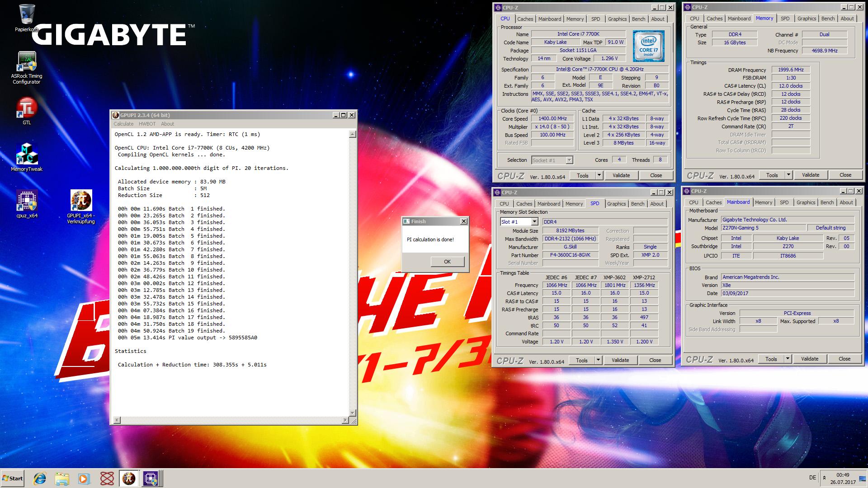
Task: Select CPU tab in Mainboard CPU-Z window
Action: pyautogui.click(x=693, y=202)
